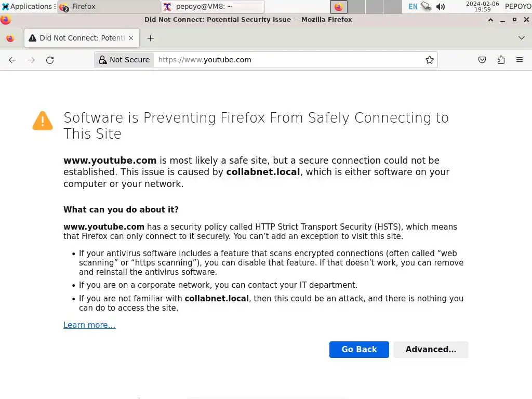The height and width of the screenshot is (399, 532).
Task: Click the network connection tray icon
Action: pos(426,7)
